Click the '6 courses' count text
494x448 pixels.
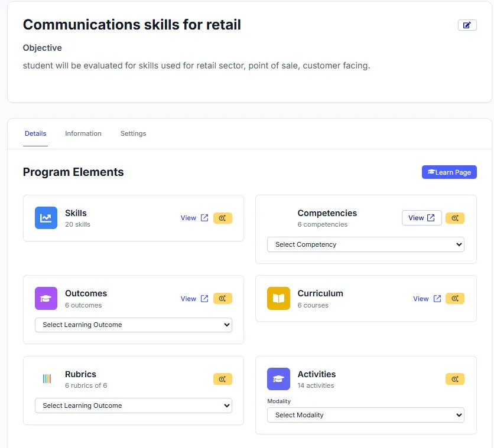click(313, 305)
